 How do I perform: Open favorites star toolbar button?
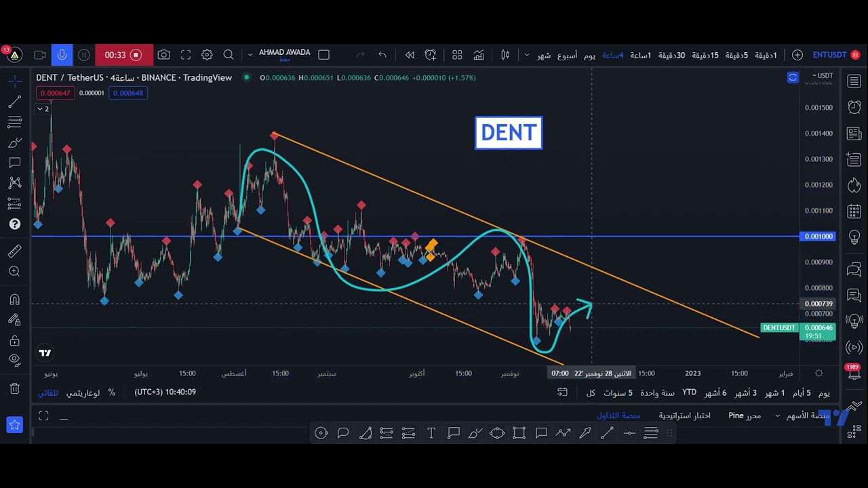click(15, 425)
